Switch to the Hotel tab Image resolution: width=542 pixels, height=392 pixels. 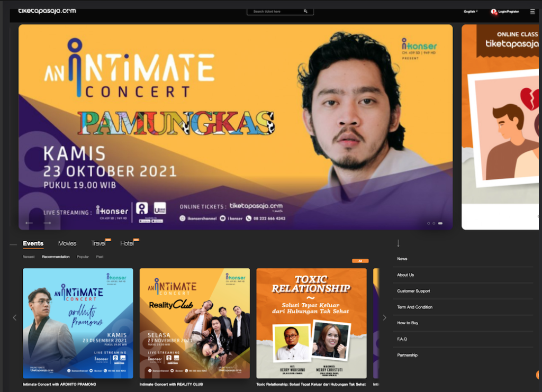click(127, 243)
